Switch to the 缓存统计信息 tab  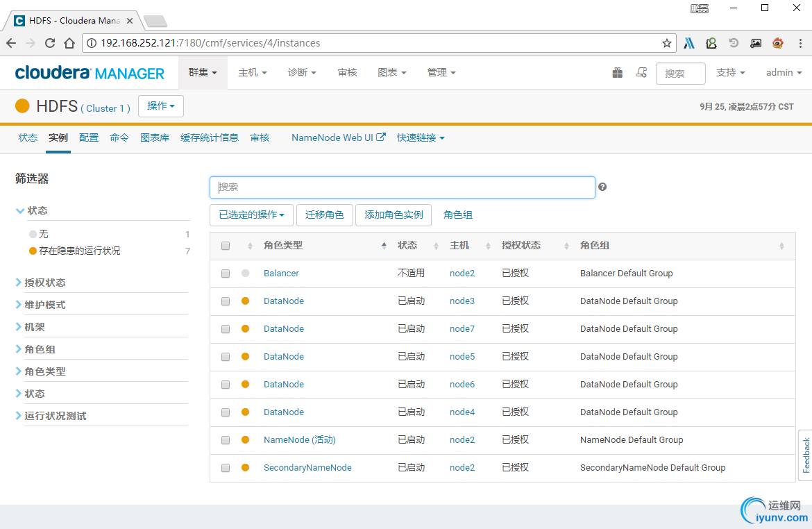(x=209, y=138)
